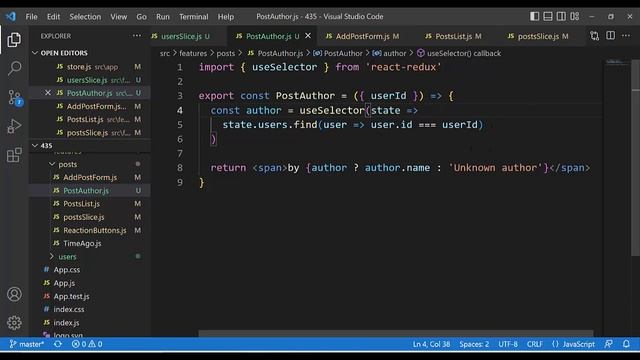Open the Extensions view
This screenshot has height=360, width=640.
(14, 155)
